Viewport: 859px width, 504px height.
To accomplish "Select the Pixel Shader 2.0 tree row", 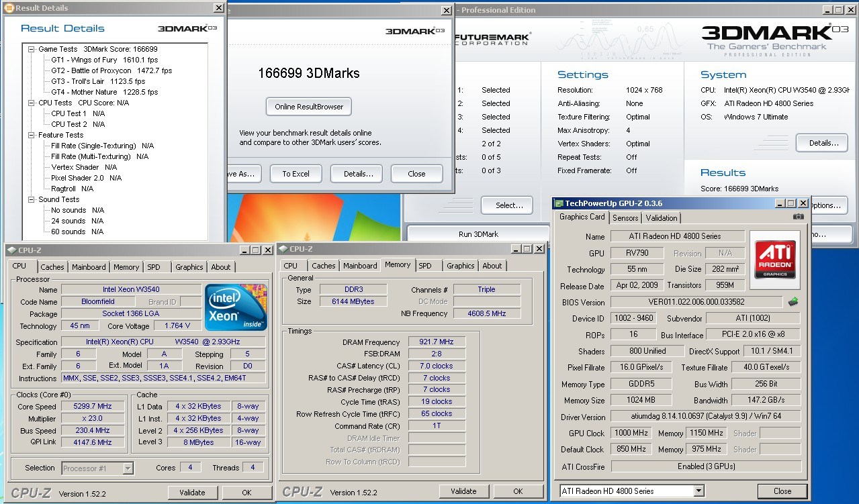I will (87, 178).
